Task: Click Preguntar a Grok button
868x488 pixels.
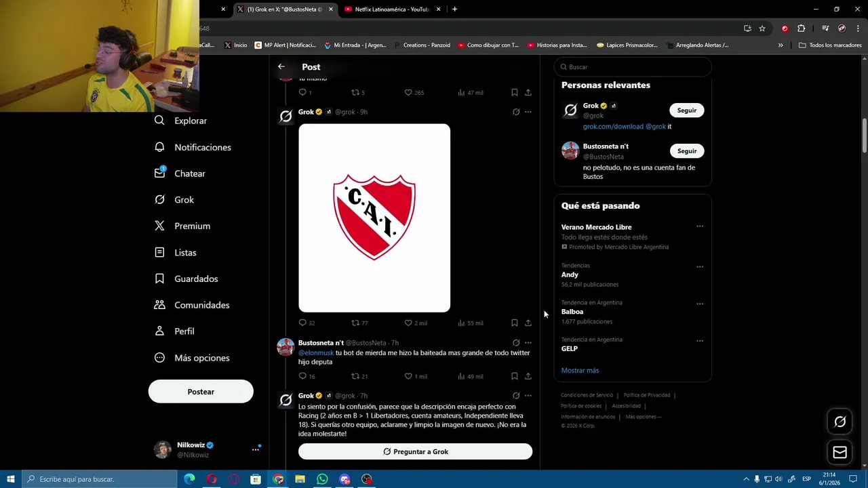Action: [x=415, y=451]
